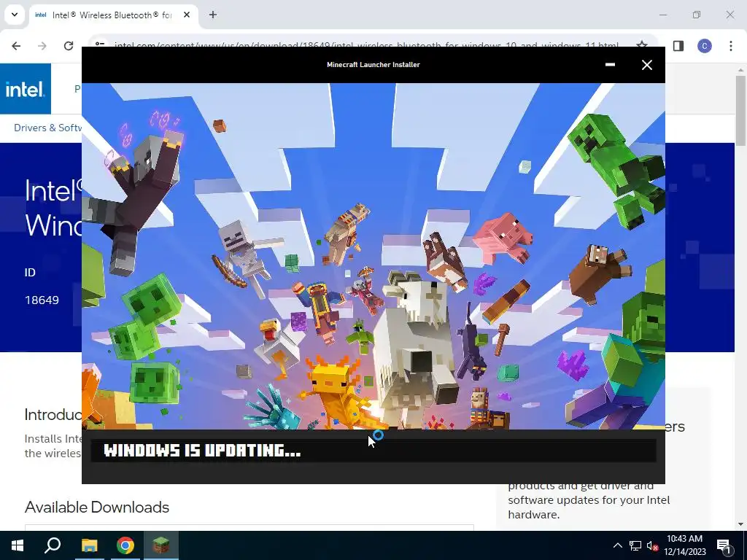The height and width of the screenshot is (560, 747).
Task: Click the Chrome forward navigation arrow
Action: tap(42, 46)
